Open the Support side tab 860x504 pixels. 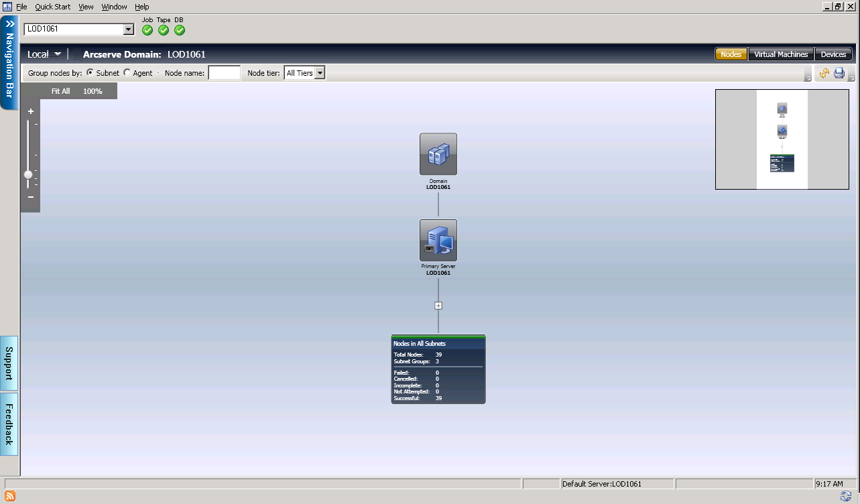point(9,363)
